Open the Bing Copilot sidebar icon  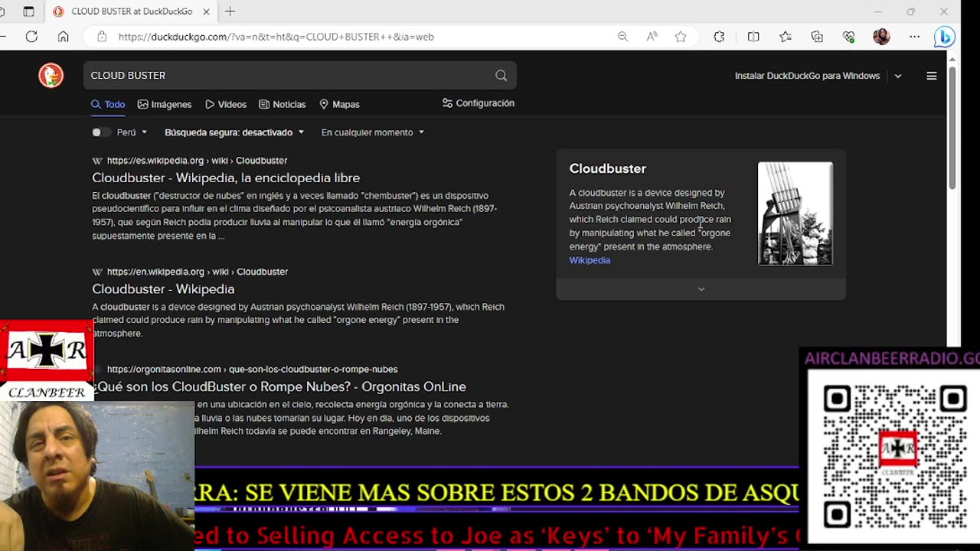pyautogui.click(x=945, y=37)
